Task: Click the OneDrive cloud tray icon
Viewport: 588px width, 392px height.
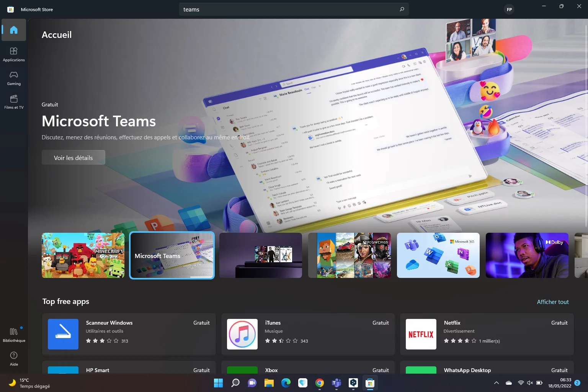Action: (509, 383)
